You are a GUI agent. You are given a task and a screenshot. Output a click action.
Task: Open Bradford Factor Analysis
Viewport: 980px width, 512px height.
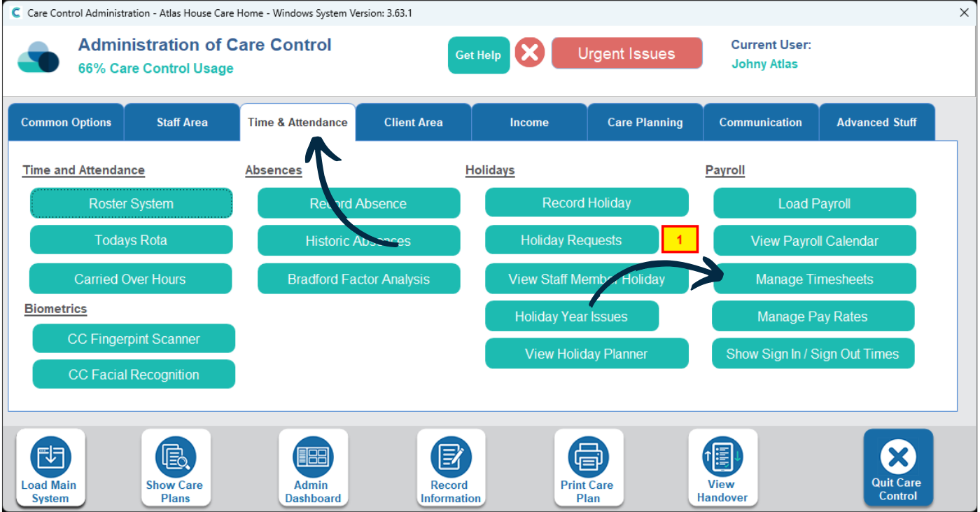pos(358,279)
